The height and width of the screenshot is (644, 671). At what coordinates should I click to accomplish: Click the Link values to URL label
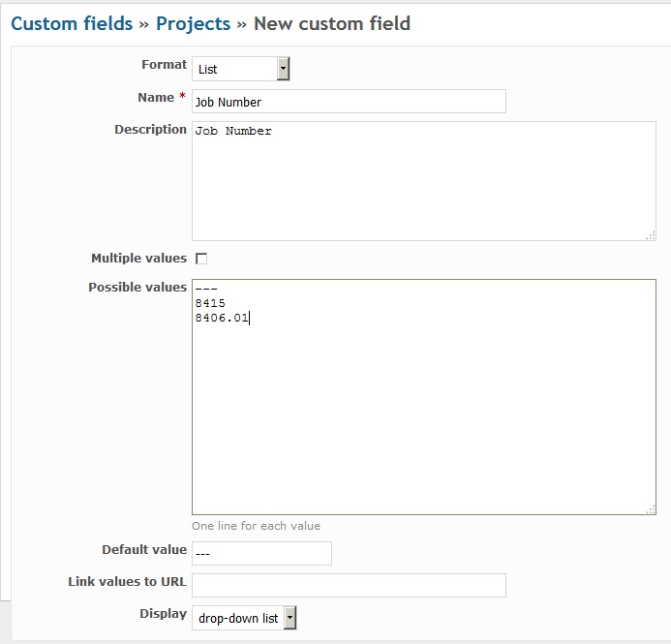127,581
